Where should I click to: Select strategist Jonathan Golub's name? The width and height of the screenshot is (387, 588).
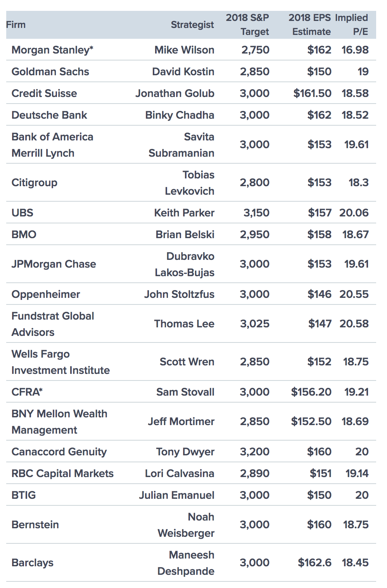[x=175, y=93]
